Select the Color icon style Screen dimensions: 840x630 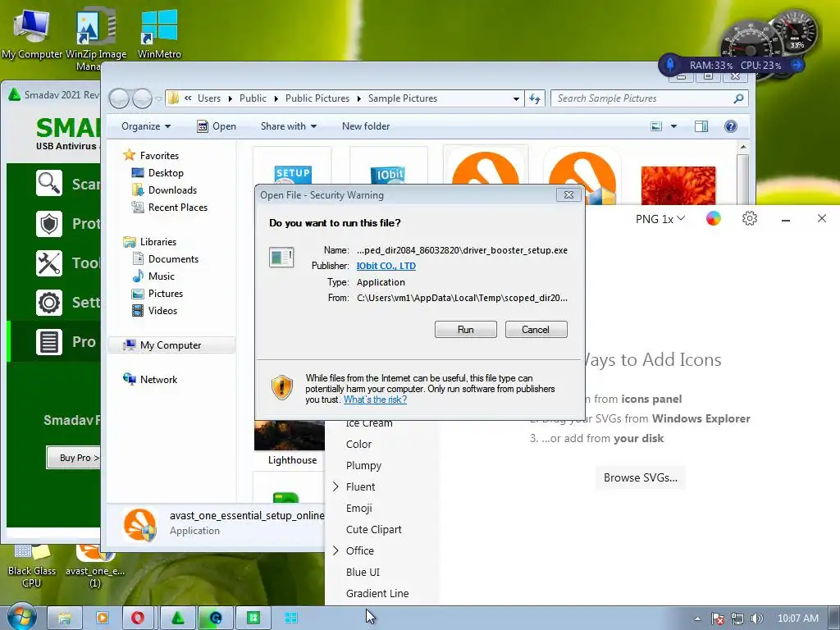click(x=358, y=444)
